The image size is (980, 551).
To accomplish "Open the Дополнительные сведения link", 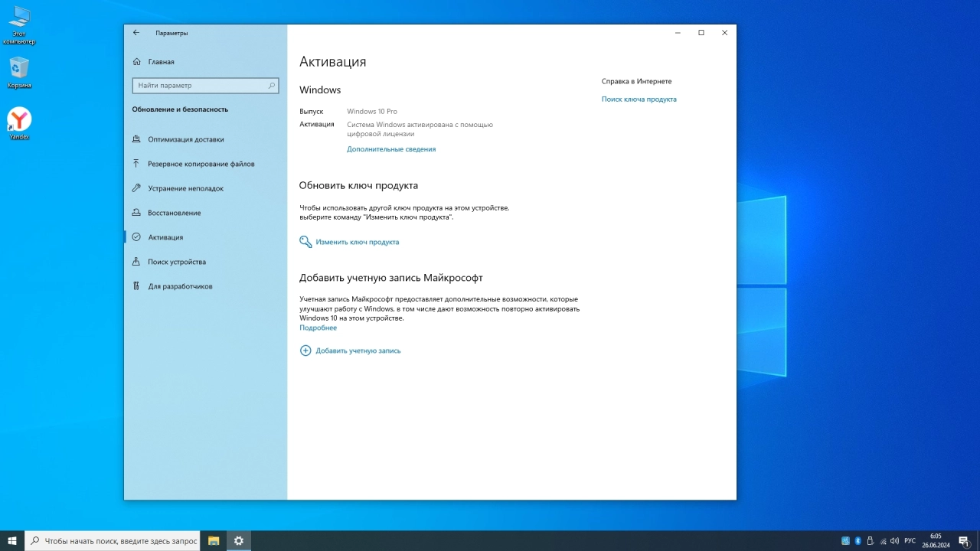I will click(x=391, y=149).
